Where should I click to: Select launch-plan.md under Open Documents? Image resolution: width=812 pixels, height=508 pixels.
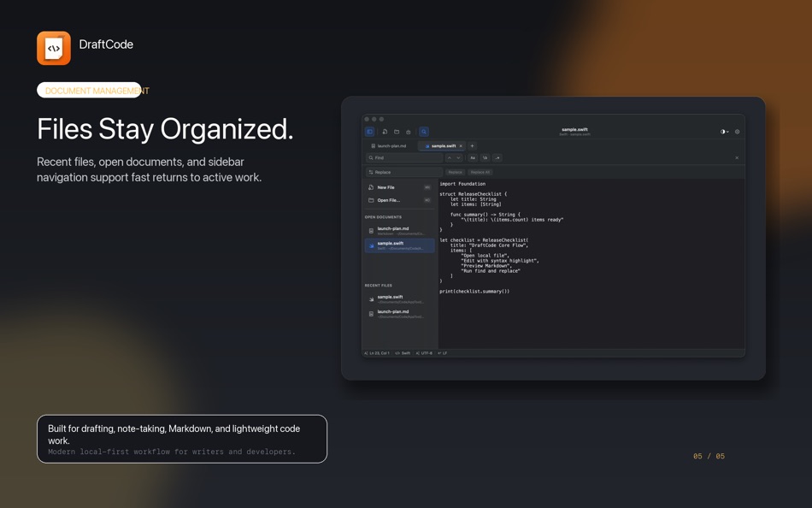399,231
